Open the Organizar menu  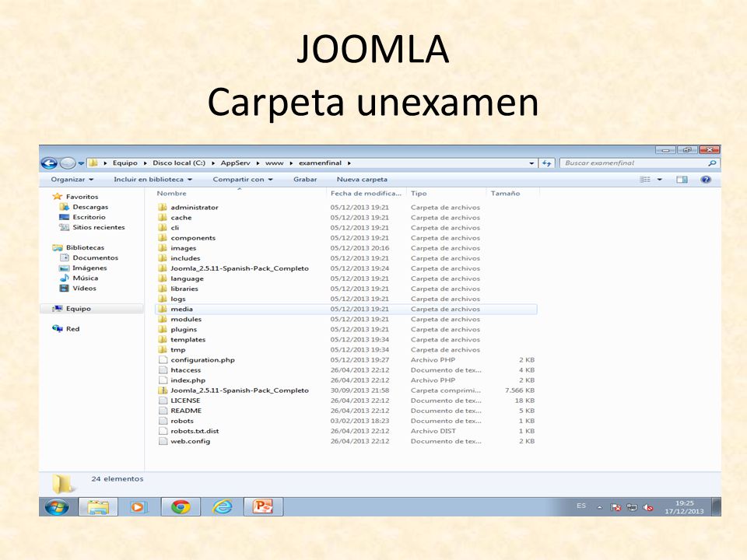(x=72, y=180)
